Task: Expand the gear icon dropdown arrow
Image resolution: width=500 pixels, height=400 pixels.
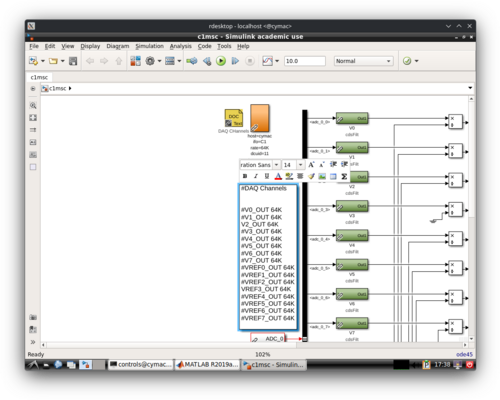Action: point(159,61)
